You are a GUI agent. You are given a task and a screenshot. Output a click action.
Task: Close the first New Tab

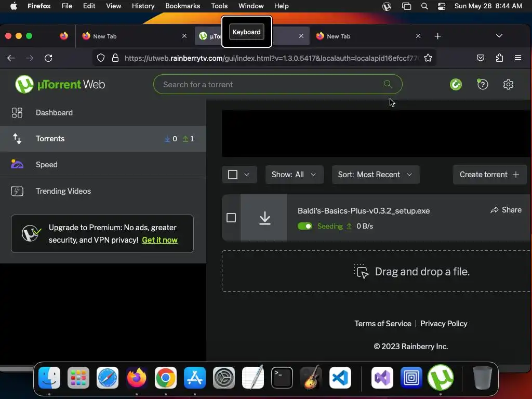pos(184,36)
